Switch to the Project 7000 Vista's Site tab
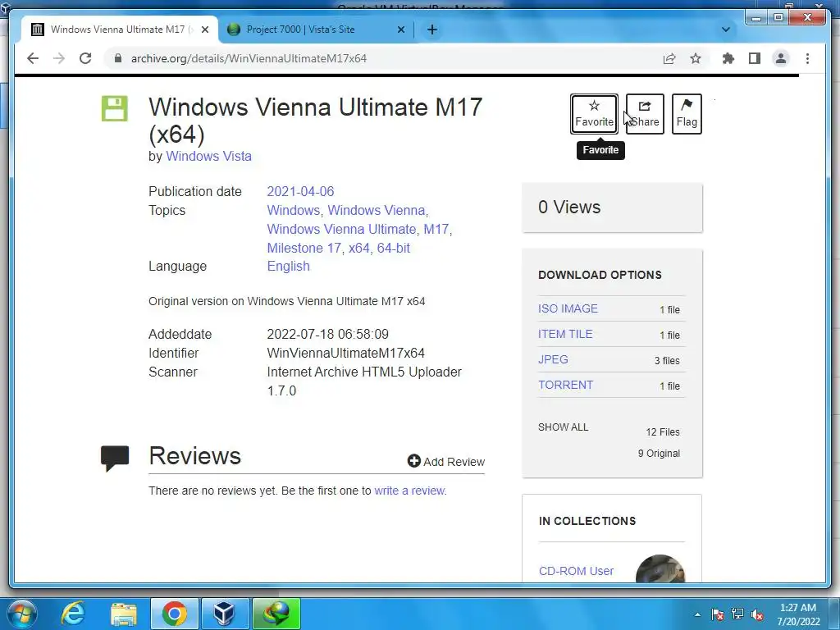Screen dimensions: 840x630 316,30
